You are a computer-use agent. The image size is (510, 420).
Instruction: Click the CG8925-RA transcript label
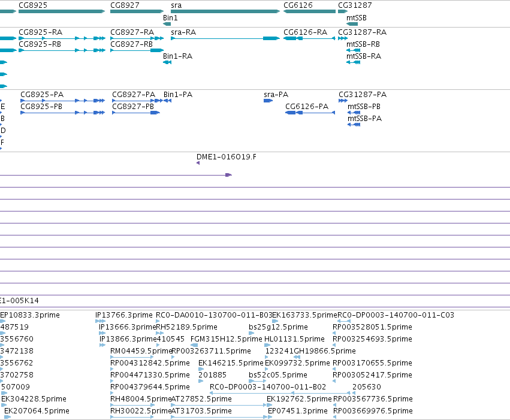40,32
